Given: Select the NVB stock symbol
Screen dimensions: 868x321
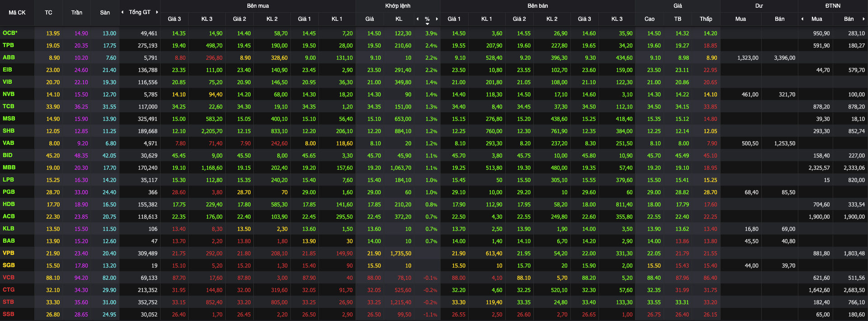Looking at the screenshot, I should click(9, 94).
